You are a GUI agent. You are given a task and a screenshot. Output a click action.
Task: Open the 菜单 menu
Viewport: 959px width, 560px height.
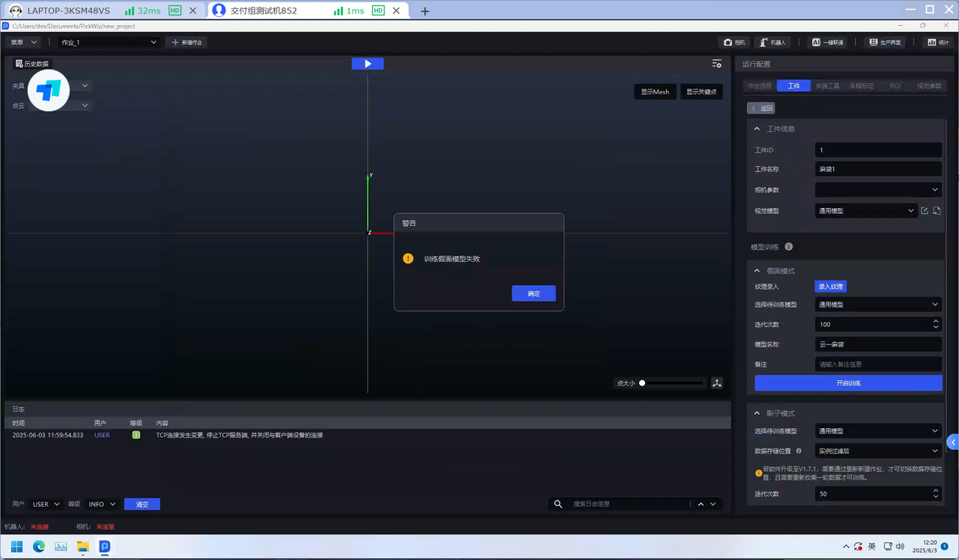click(23, 43)
